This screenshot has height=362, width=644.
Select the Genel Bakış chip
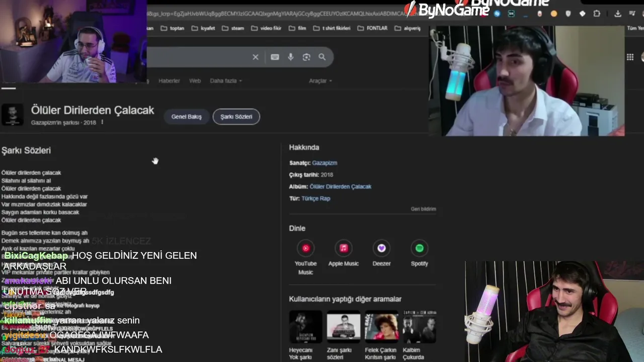tap(187, 117)
